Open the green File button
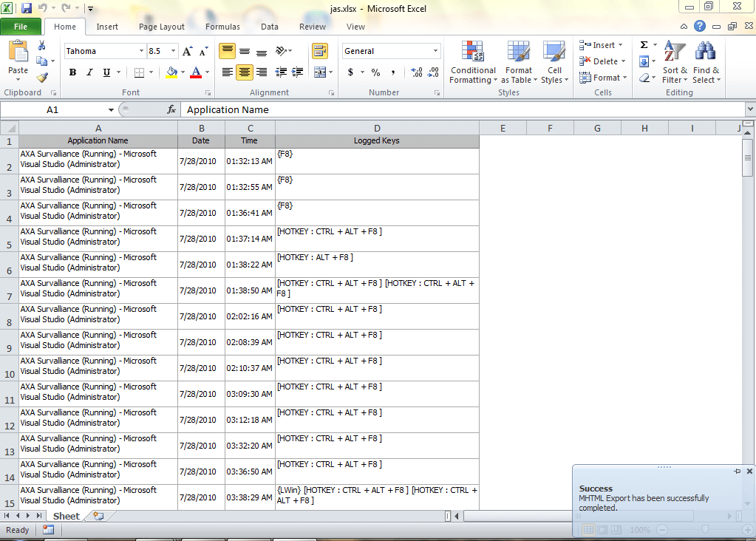Viewport: 756px width, 541px height. [21, 27]
